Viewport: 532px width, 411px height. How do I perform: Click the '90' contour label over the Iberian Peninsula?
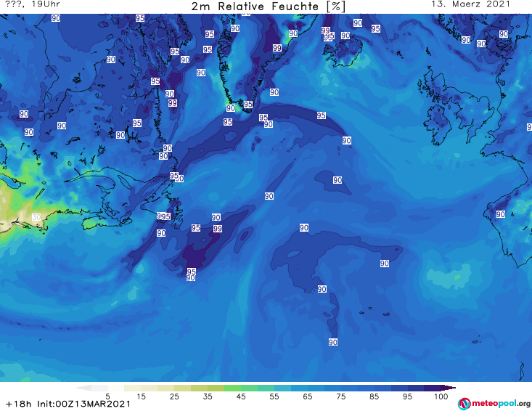tap(501, 214)
